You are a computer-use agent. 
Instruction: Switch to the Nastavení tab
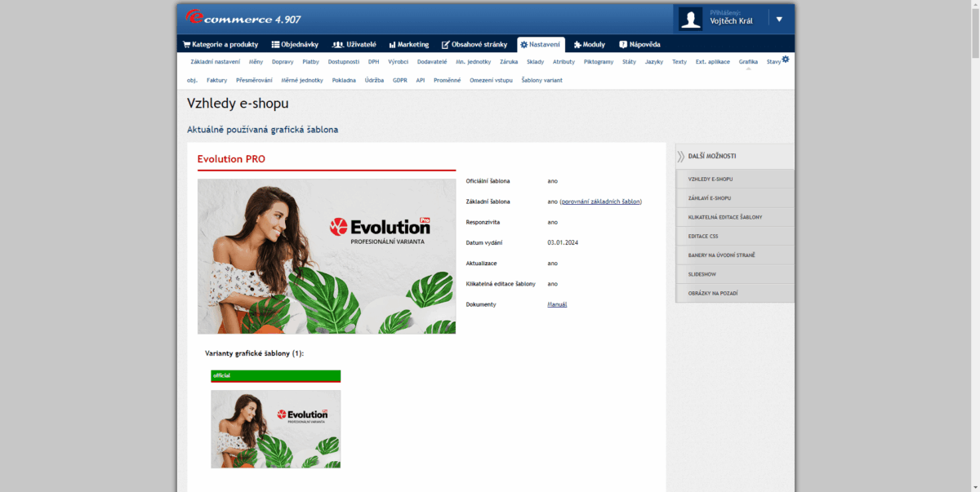541,44
